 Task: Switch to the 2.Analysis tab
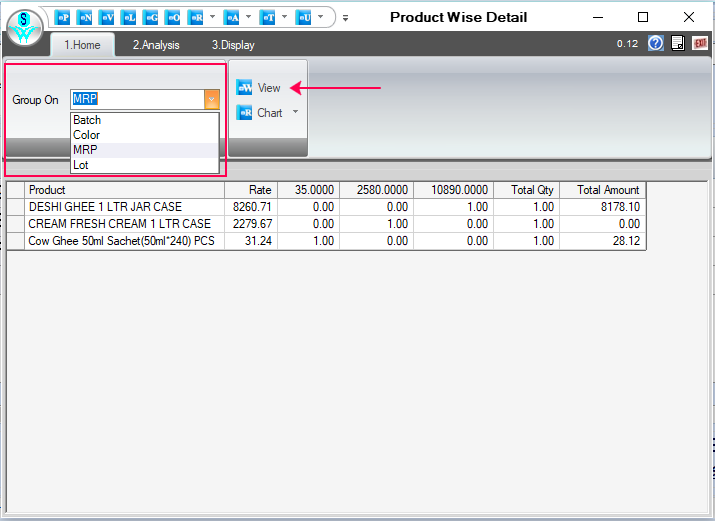156,45
